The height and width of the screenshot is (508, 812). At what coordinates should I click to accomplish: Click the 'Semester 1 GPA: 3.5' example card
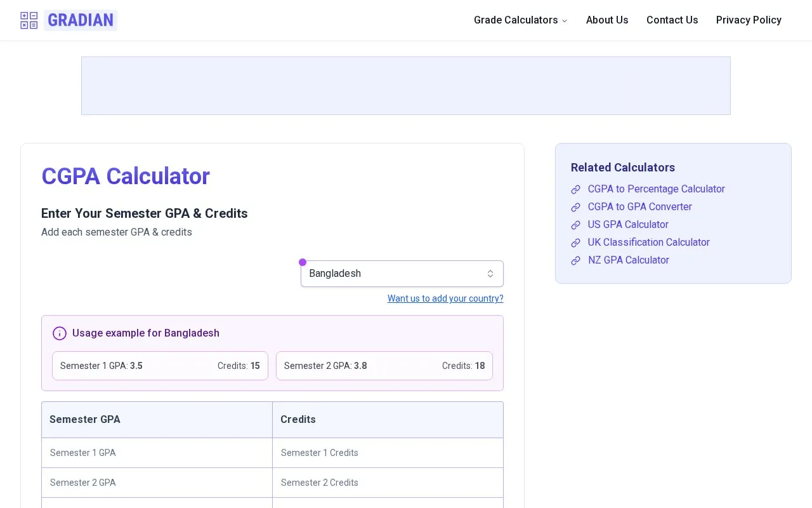pos(160,366)
